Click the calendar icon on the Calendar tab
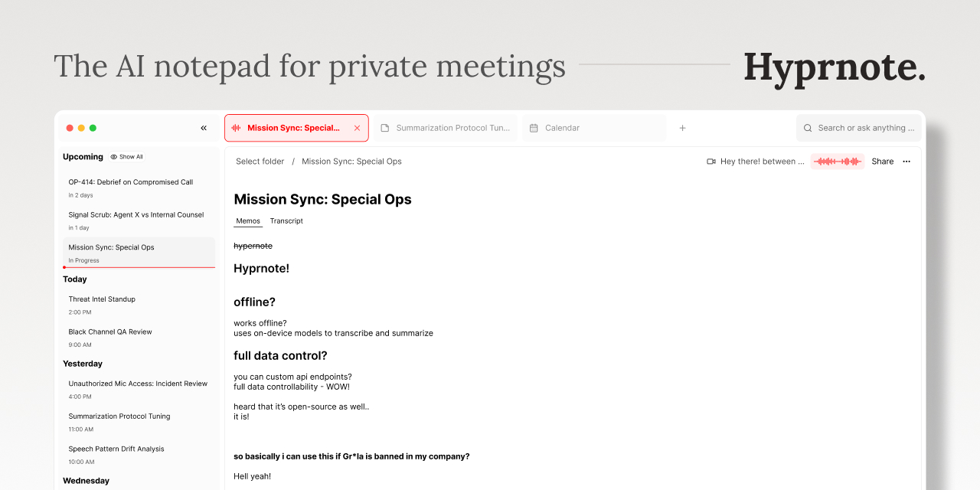 point(534,128)
